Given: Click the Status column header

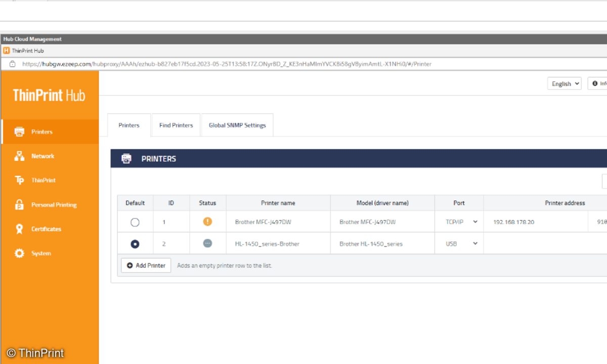Looking at the screenshot, I should (207, 203).
